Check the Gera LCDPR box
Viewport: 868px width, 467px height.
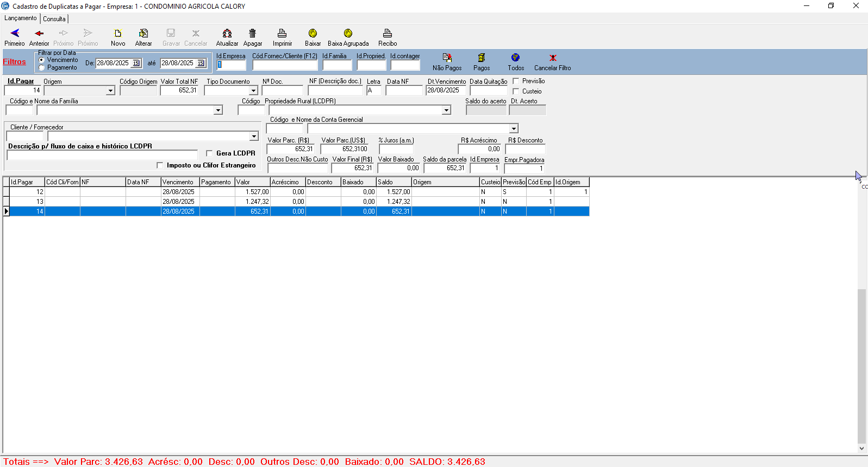coord(209,153)
